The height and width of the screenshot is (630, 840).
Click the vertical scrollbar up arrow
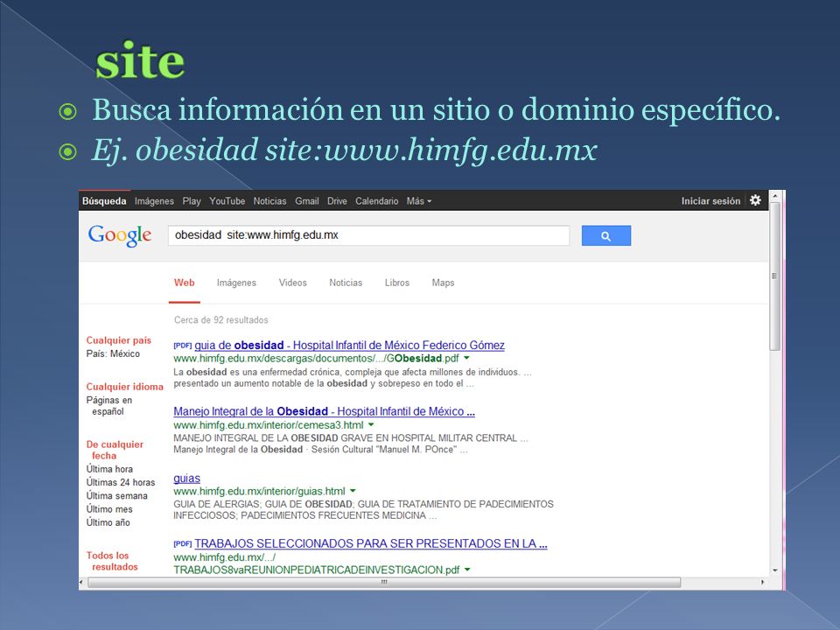pos(774,197)
